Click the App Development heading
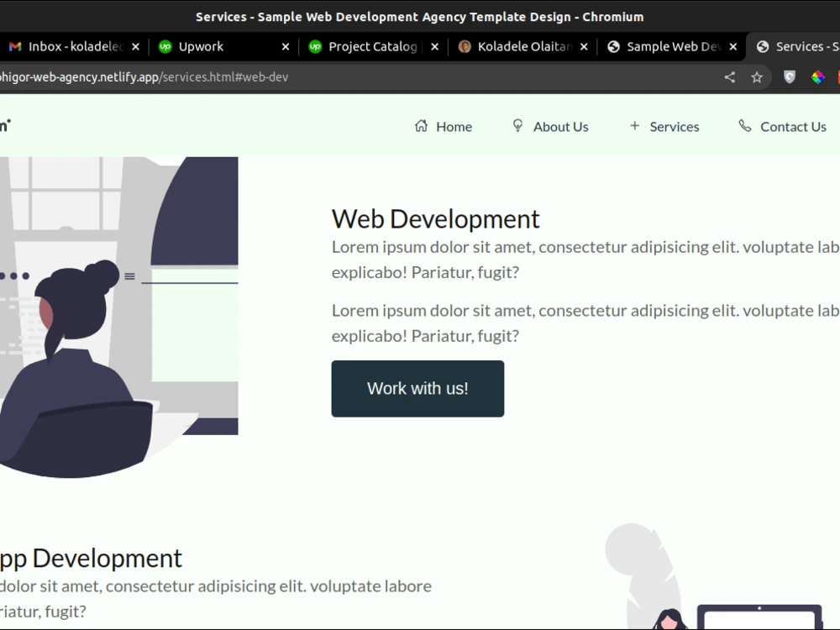840x630 pixels. [91, 559]
